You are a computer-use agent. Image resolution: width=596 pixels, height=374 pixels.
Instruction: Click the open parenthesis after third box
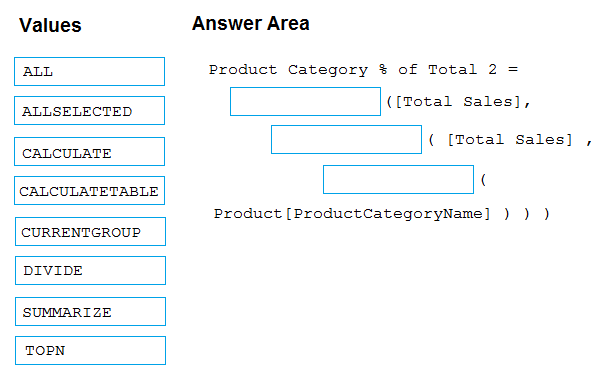[x=483, y=179]
